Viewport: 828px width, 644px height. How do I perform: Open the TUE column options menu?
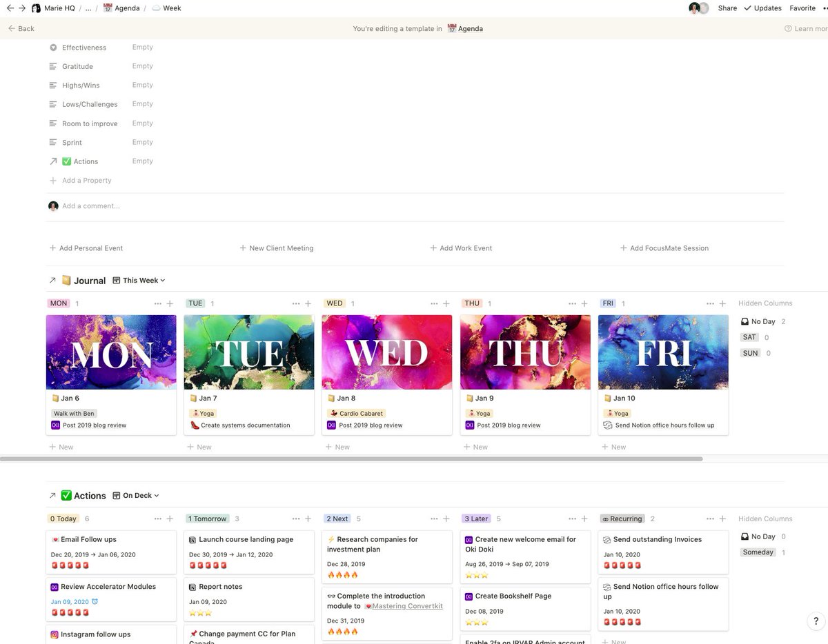[x=296, y=303]
